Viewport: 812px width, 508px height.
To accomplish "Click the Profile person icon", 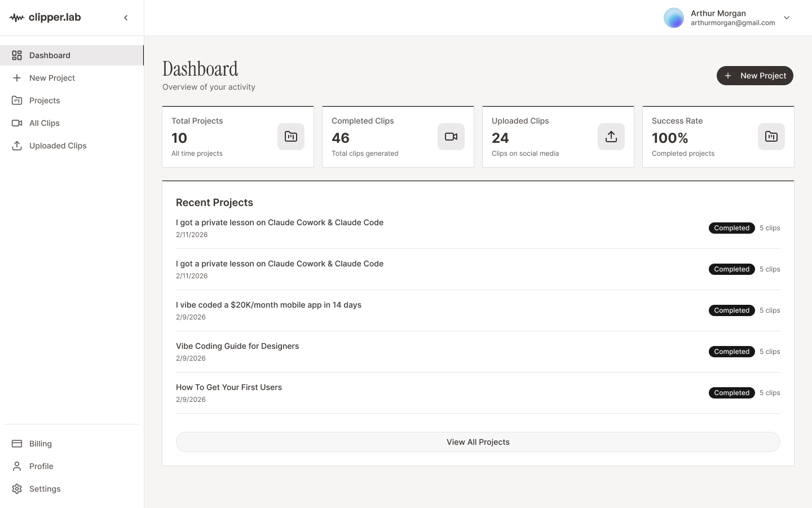I will pos(16,466).
